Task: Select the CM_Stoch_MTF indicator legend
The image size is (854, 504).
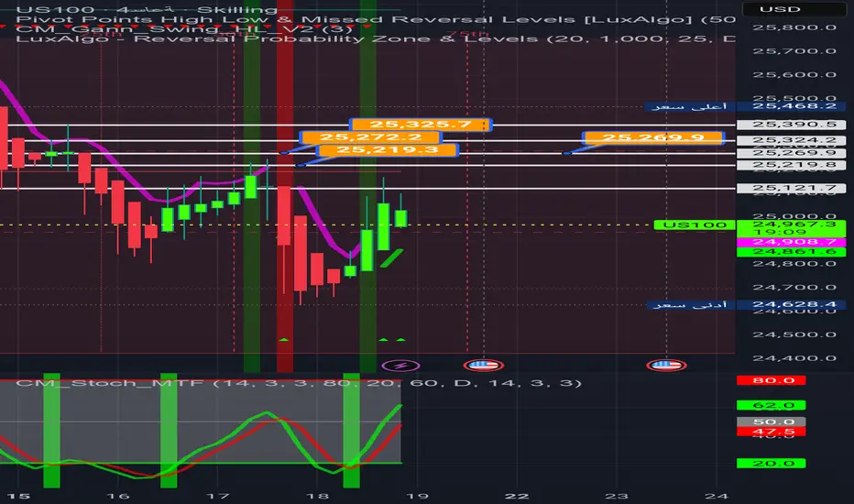Action: tap(299, 383)
